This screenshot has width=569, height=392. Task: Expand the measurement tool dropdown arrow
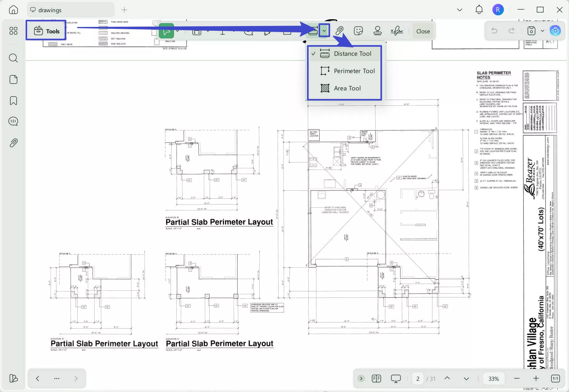pyautogui.click(x=325, y=31)
